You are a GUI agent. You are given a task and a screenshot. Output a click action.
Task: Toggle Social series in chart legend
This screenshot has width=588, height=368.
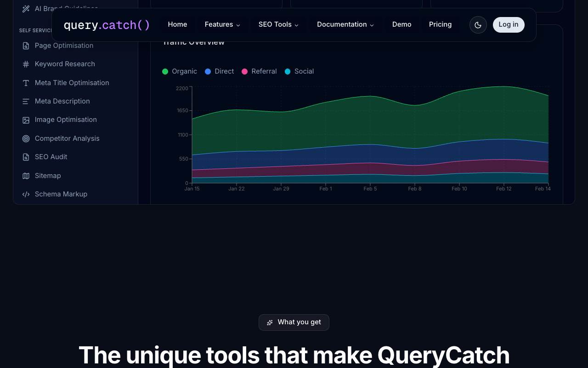point(299,71)
